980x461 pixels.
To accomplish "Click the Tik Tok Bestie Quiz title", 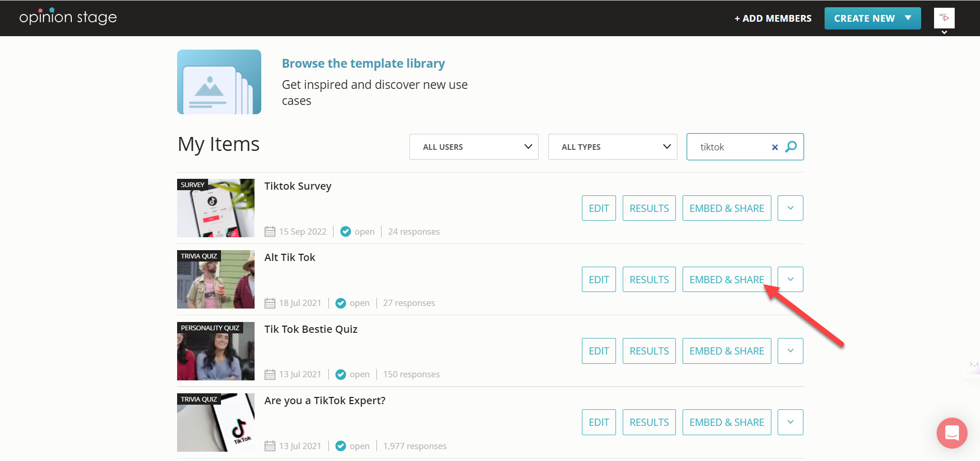I will [x=311, y=329].
